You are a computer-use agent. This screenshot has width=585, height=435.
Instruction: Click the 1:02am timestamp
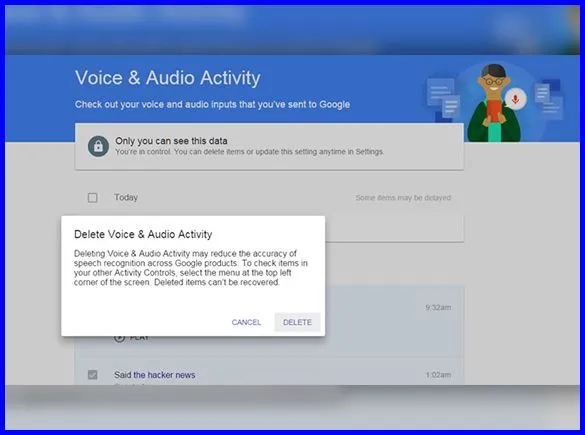coord(438,375)
